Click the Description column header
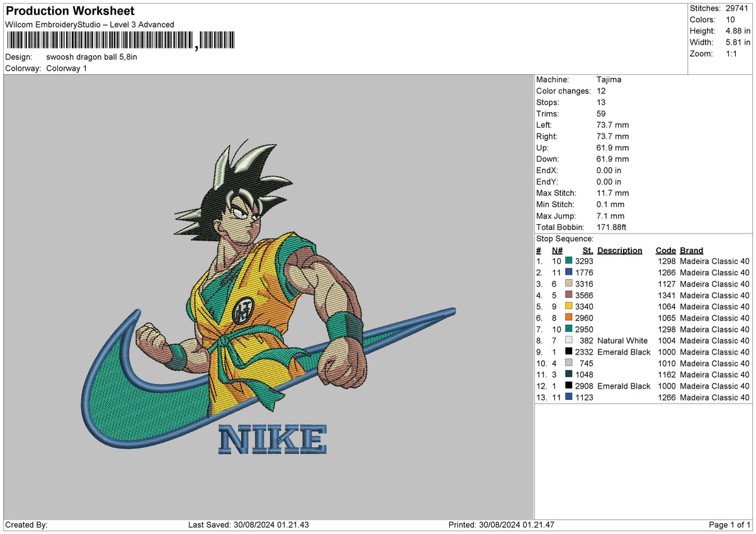The width and height of the screenshot is (756, 534). click(x=620, y=250)
